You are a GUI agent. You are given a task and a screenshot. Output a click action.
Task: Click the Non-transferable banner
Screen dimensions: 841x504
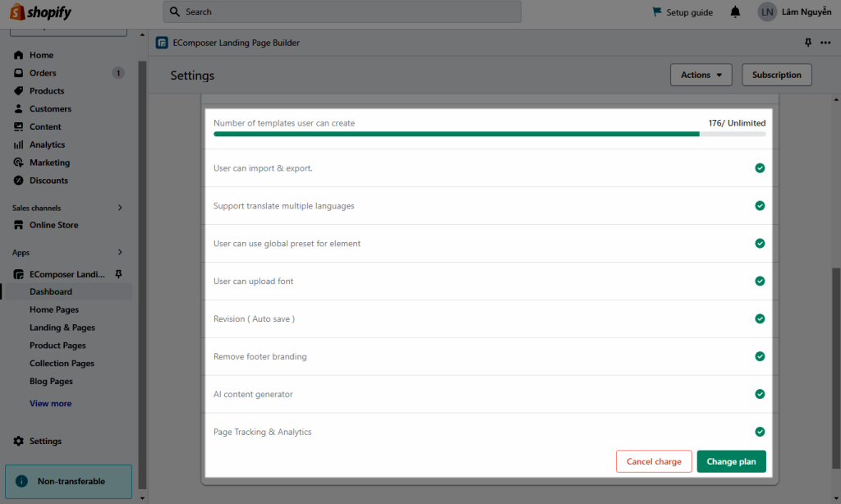click(69, 482)
